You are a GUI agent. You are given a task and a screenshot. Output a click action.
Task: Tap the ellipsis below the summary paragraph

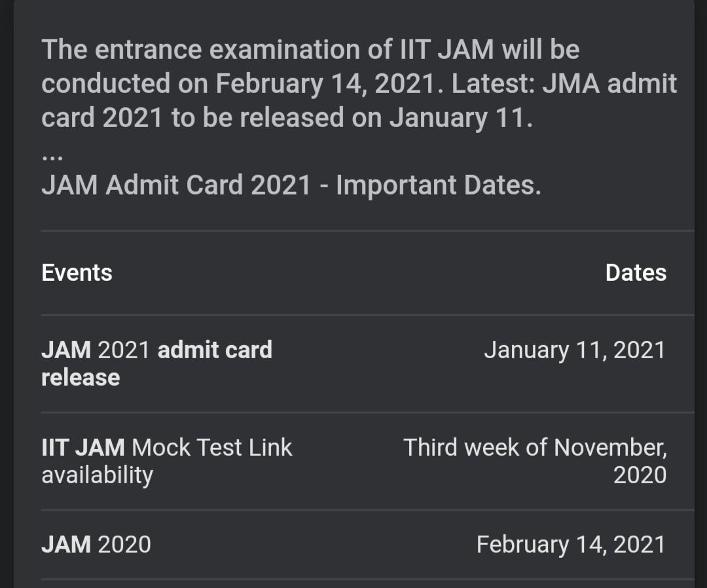coord(52,158)
